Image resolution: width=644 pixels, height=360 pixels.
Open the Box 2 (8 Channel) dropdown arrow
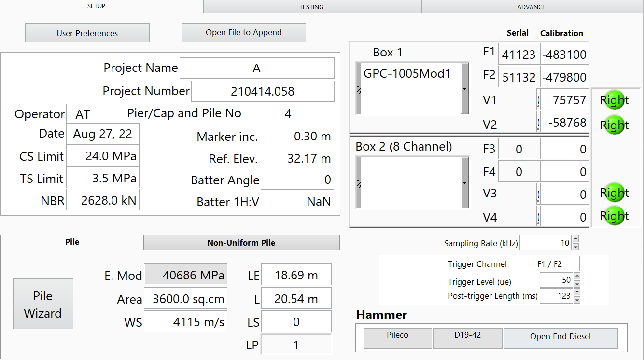coord(464,183)
